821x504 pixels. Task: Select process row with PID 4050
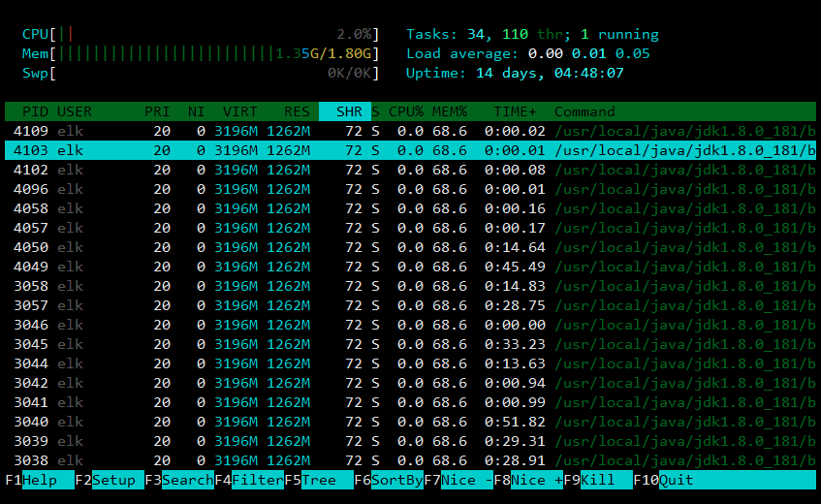click(x=411, y=247)
